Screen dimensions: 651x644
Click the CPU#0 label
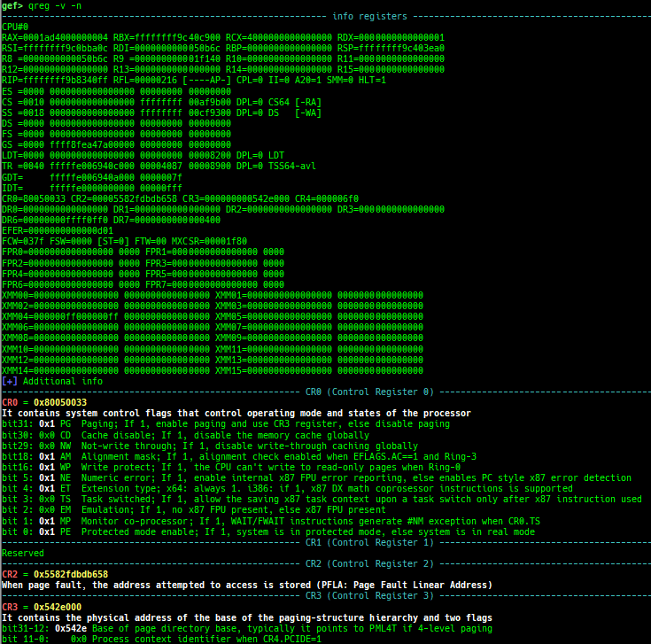coord(15,27)
